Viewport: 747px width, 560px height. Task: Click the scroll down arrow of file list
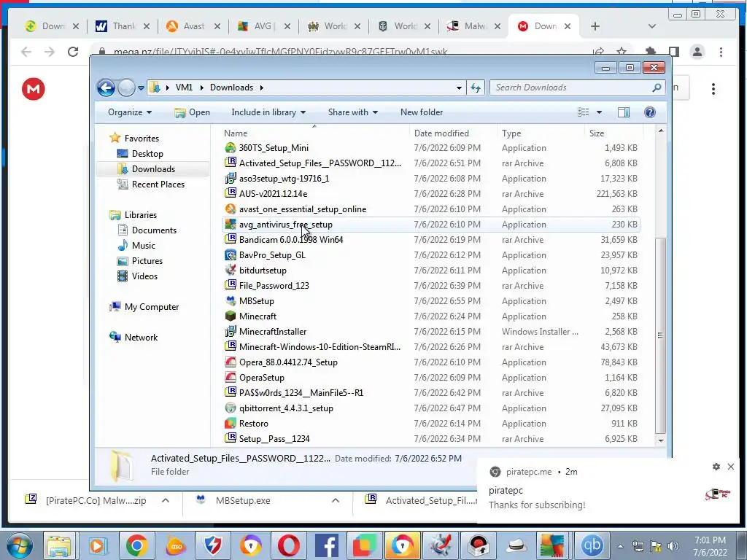pos(661,440)
